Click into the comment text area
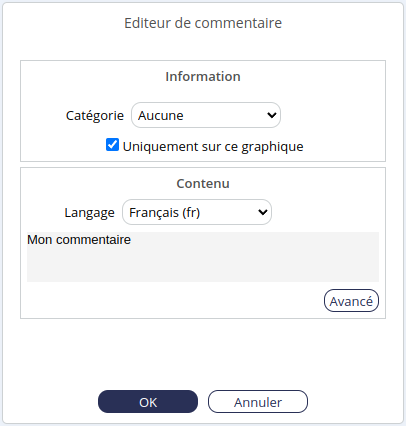406x426 pixels. click(x=203, y=257)
